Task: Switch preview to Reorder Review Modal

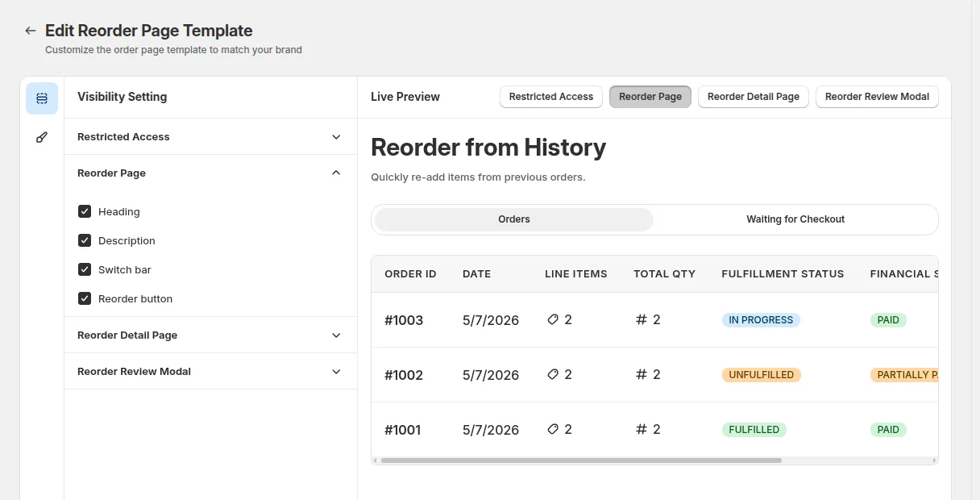Action: [x=877, y=97]
